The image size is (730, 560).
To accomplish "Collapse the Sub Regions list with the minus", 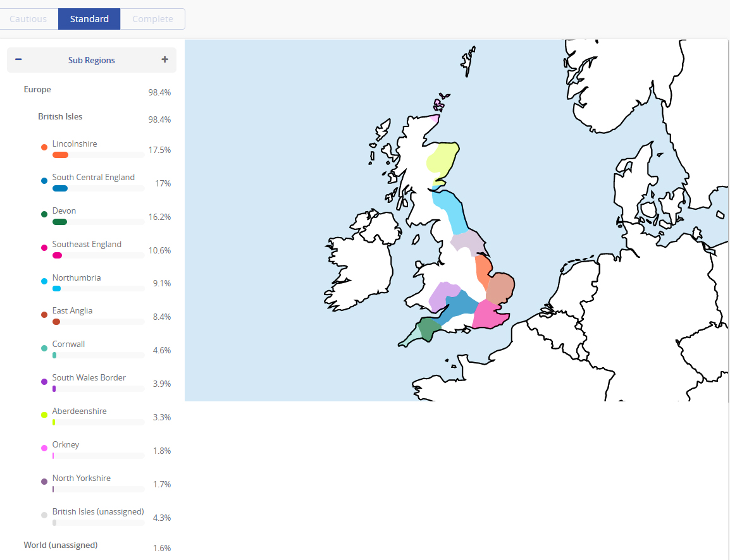I will pos(18,59).
